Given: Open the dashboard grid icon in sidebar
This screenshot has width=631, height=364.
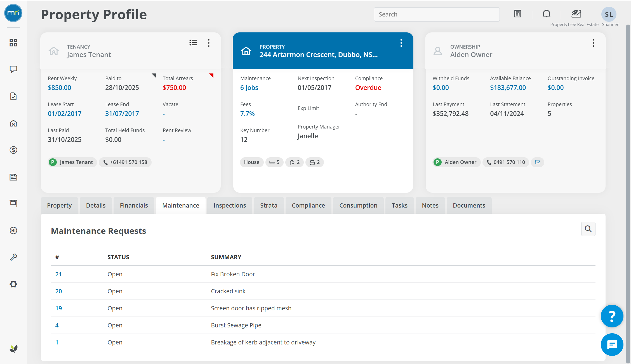Looking at the screenshot, I should 13,42.
